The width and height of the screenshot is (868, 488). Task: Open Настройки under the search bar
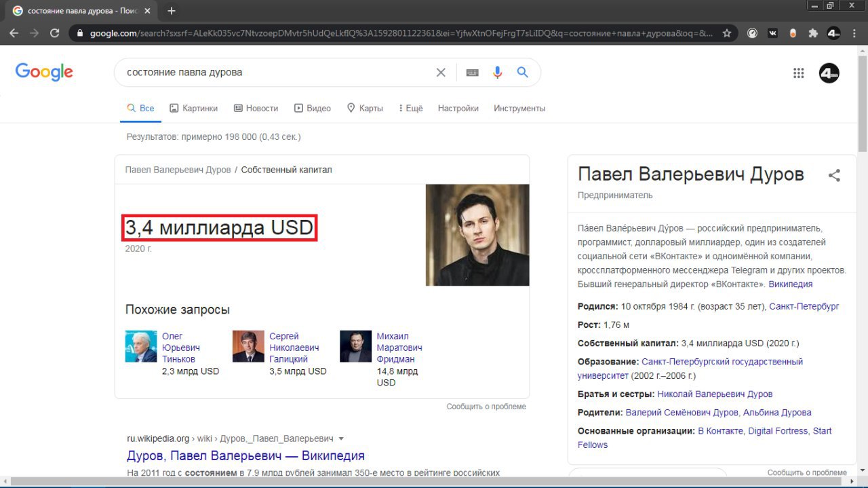(x=458, y=109)
